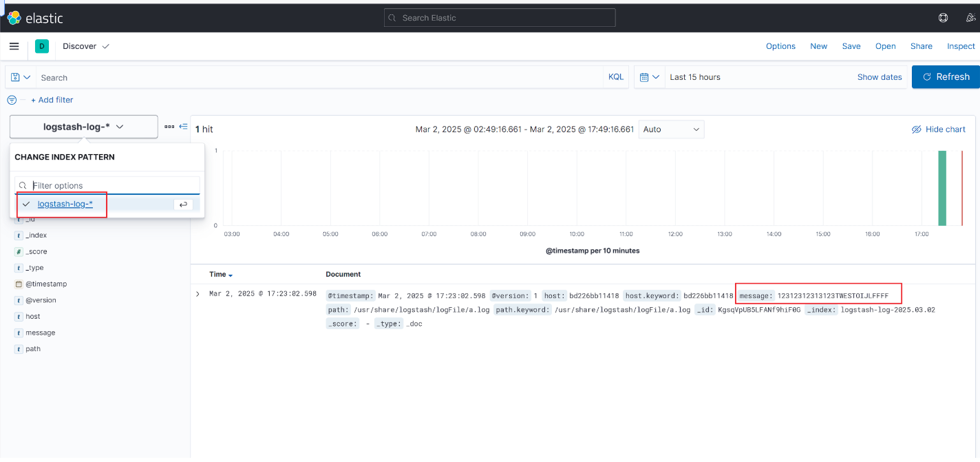Click the 1 hit count label
The height and width of the screenshot is (462, 980).
click(x=204, y=129)
